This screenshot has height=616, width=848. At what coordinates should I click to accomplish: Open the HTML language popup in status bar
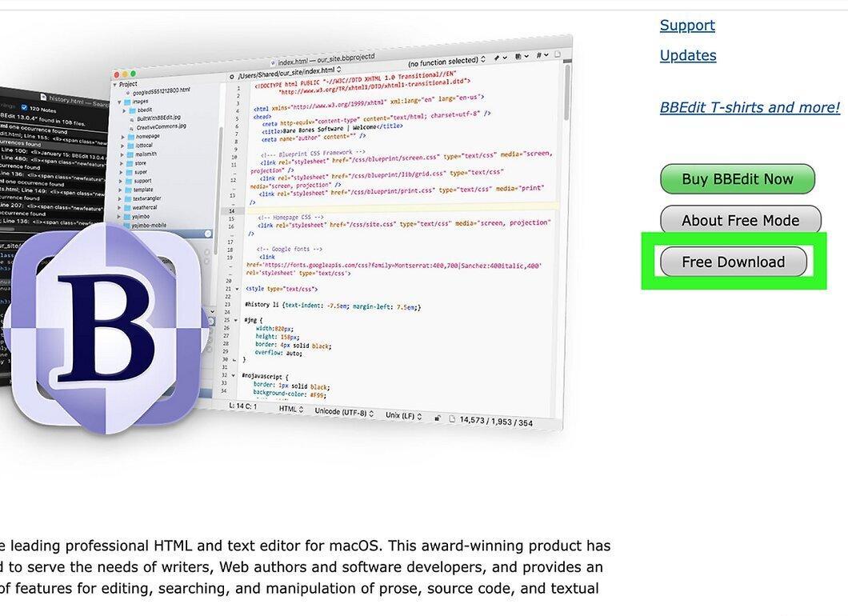291,409
